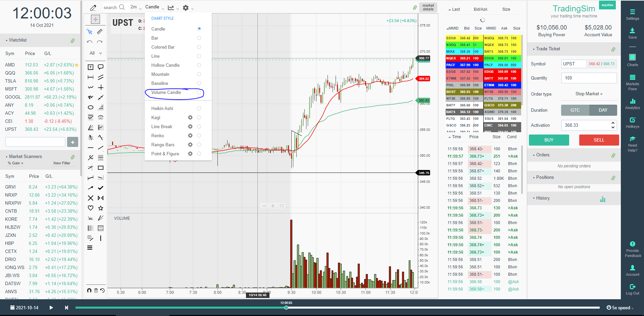Select the text annotation tool
The width and height of the screenshot is (644, 316).
(x=90, y=67)
